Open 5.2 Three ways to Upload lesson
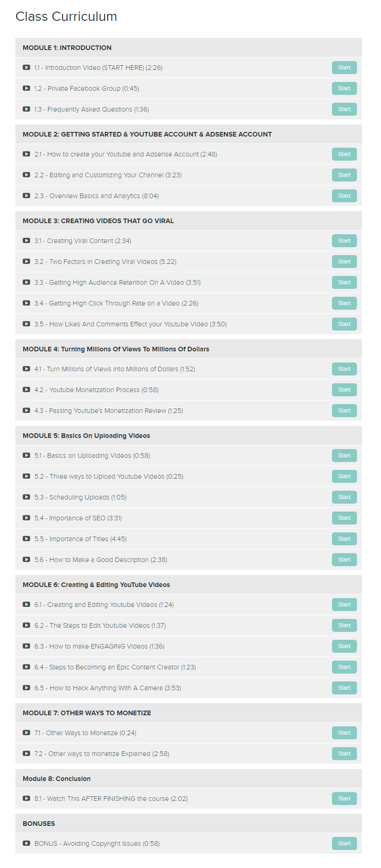 click(x=109, y=476)
